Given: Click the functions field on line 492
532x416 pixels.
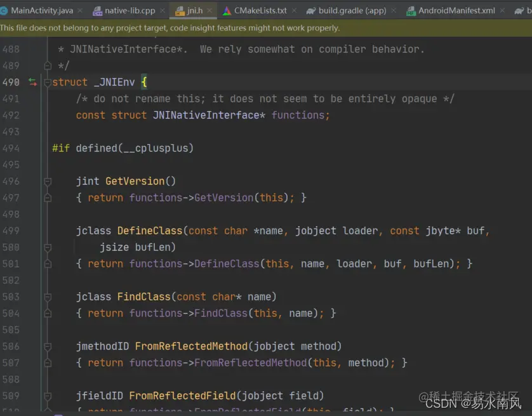Looking at the screenshot, I should [298, 116].
